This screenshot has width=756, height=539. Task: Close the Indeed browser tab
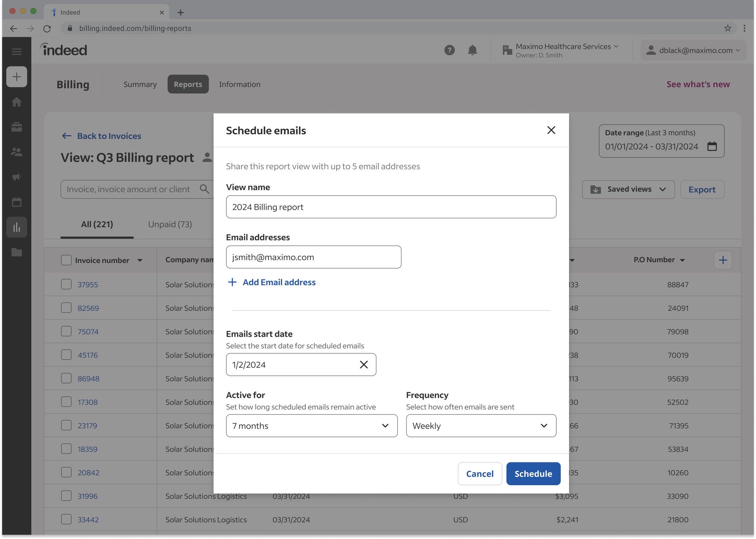(162, 13)
